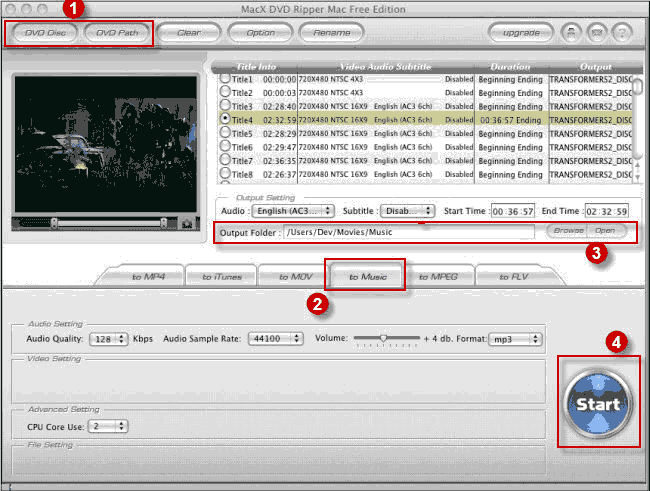Switch to the to iTunes tab
This screenshot has height=491, width=650.
(x=222, y=277)
